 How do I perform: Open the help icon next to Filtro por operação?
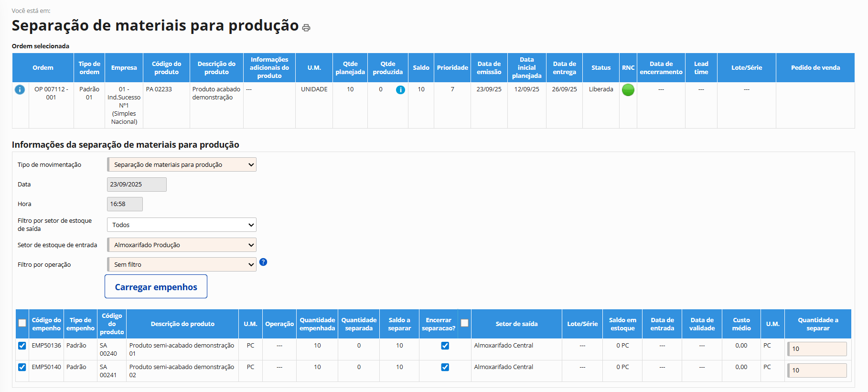pos(263,262)
